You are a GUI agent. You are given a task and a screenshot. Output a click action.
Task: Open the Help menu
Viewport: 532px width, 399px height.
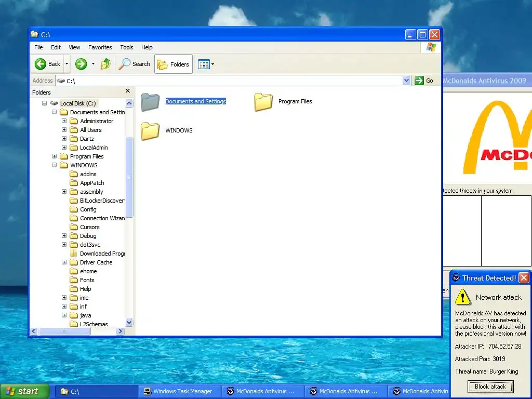click(x=147, y=47)
